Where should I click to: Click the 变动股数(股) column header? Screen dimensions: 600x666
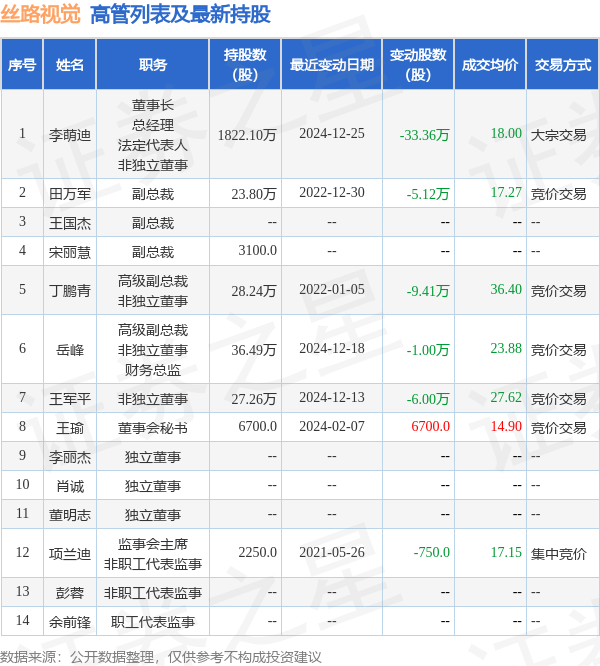pyautogui.click(x=418, y=65)
